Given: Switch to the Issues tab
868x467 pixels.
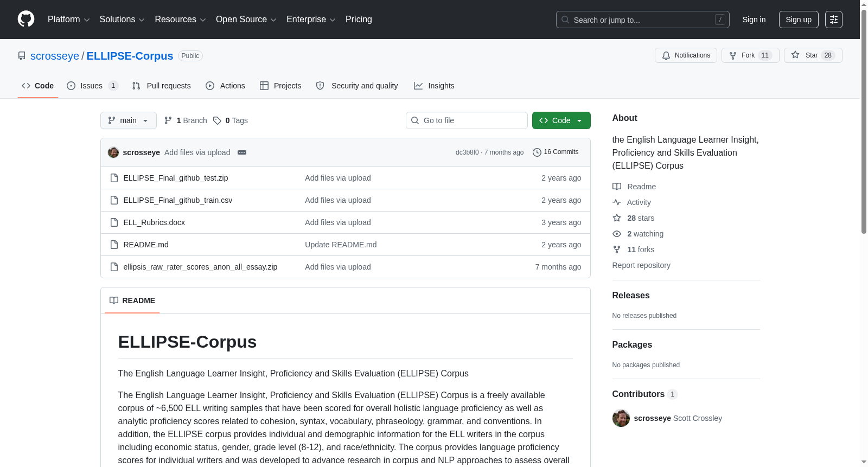Looking at the screenshot, I should (x=92, y=86).
